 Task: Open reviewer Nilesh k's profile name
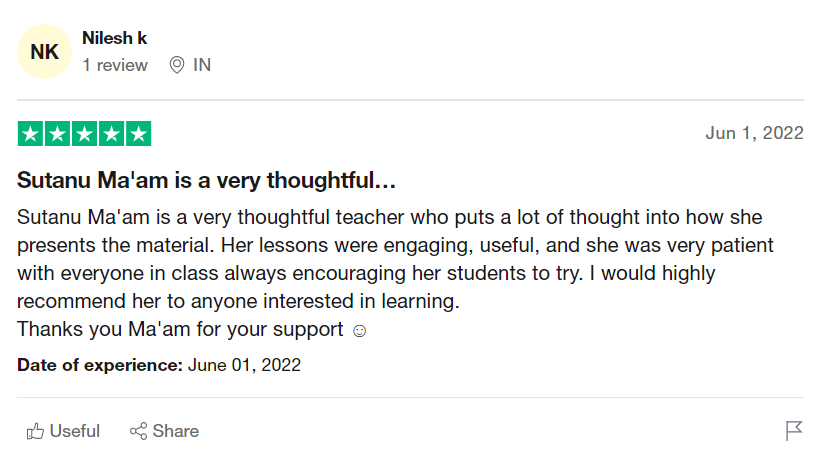(115, 38)
